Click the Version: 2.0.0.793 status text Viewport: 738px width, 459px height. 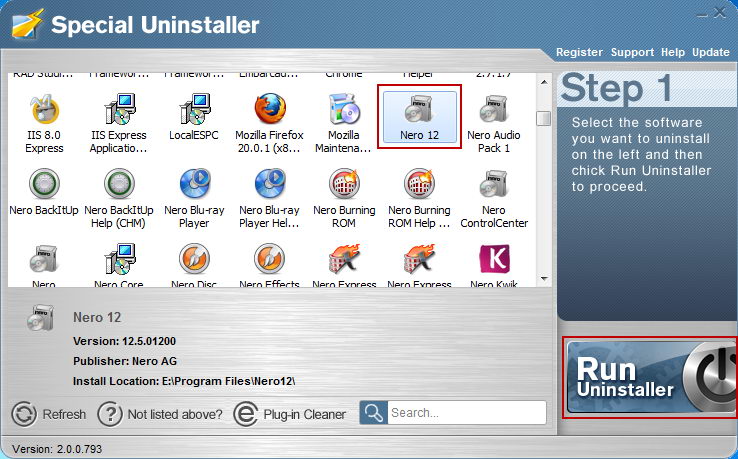57,449
